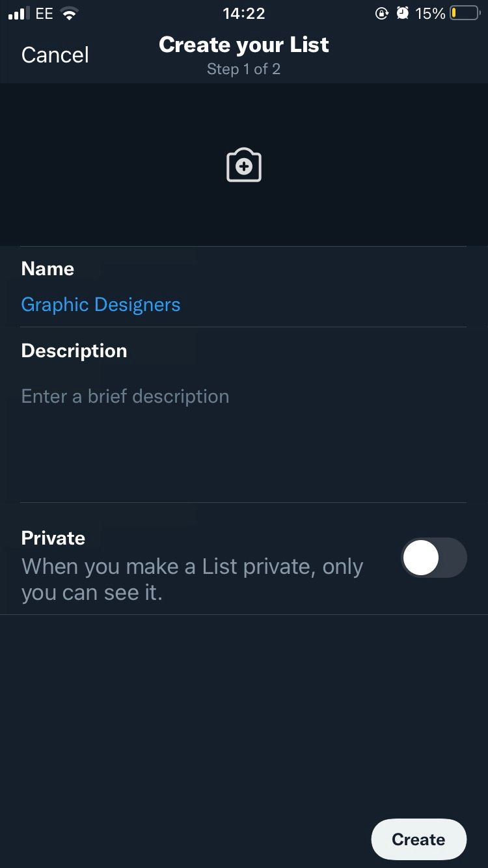Click the 15% battery percentage text
This screenshot has width=488, height=868.
click(430, 14)
